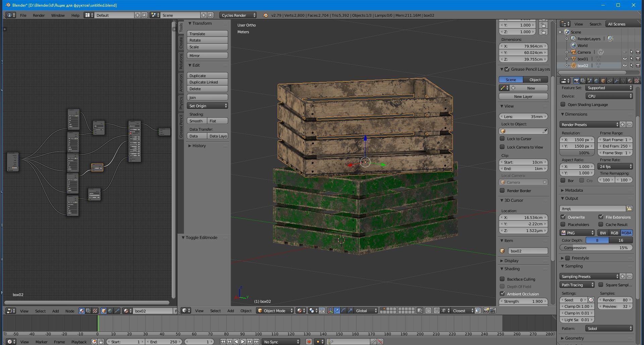644x345 pixels.
Task: Click eyedropper in Lock to Object field
Action: point(545,131)
